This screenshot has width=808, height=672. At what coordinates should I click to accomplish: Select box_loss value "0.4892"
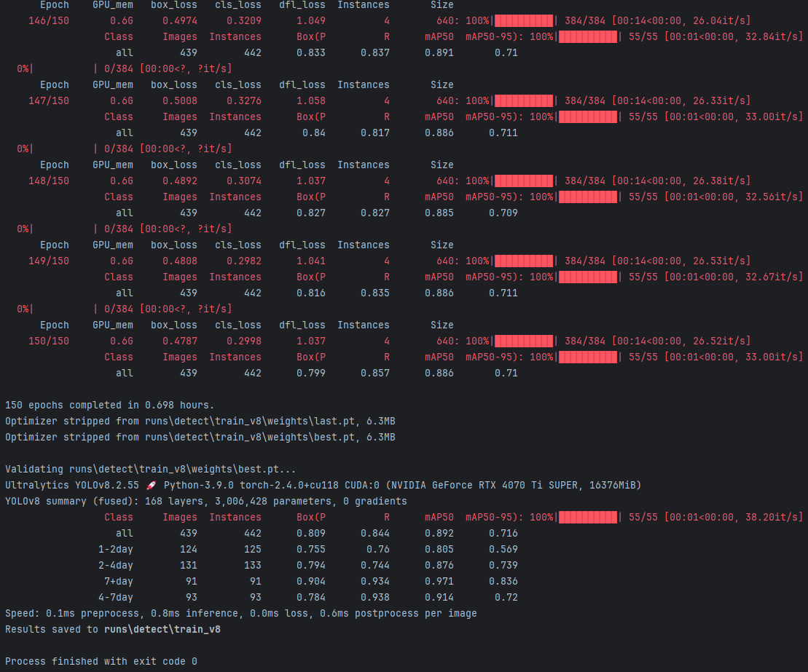point(180,181)
